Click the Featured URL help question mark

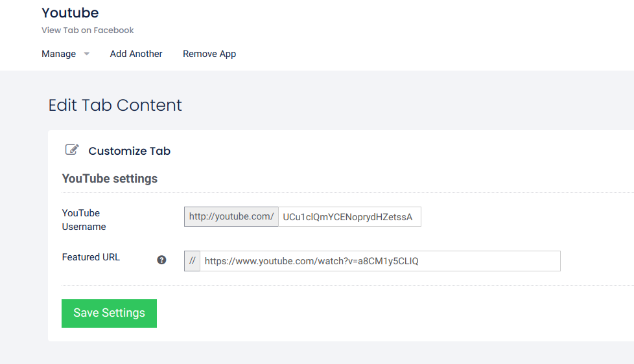161,260
